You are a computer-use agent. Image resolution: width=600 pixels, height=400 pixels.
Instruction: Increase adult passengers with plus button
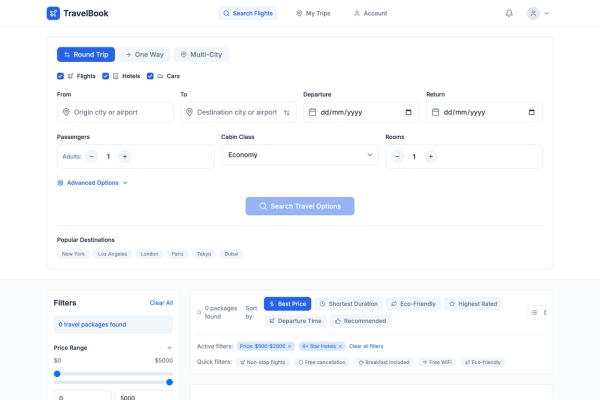(x=125, y=157)
